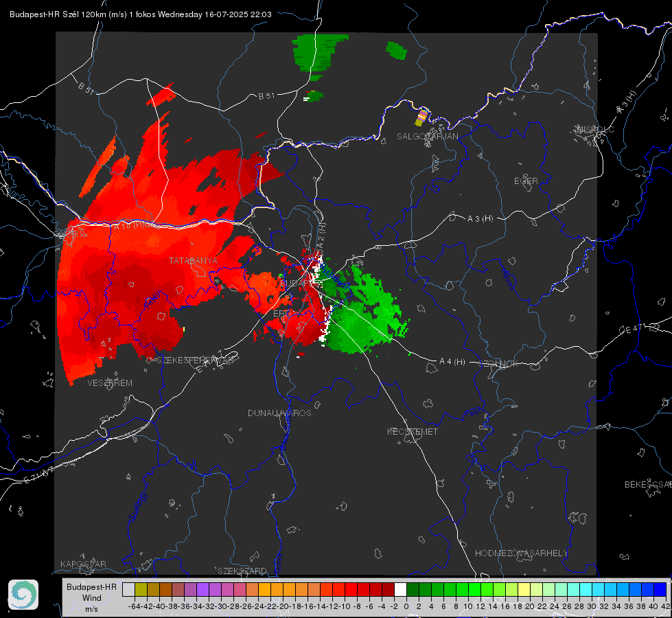Click the swirl weather-service logo
This screenshot has height=618, width=672.
click(23, 595)
